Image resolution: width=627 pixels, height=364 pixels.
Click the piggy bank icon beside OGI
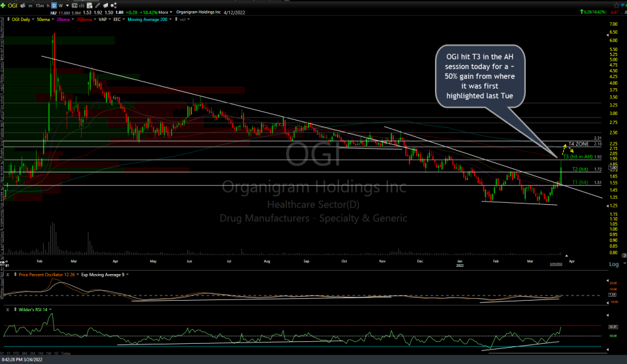coord(23,6)
